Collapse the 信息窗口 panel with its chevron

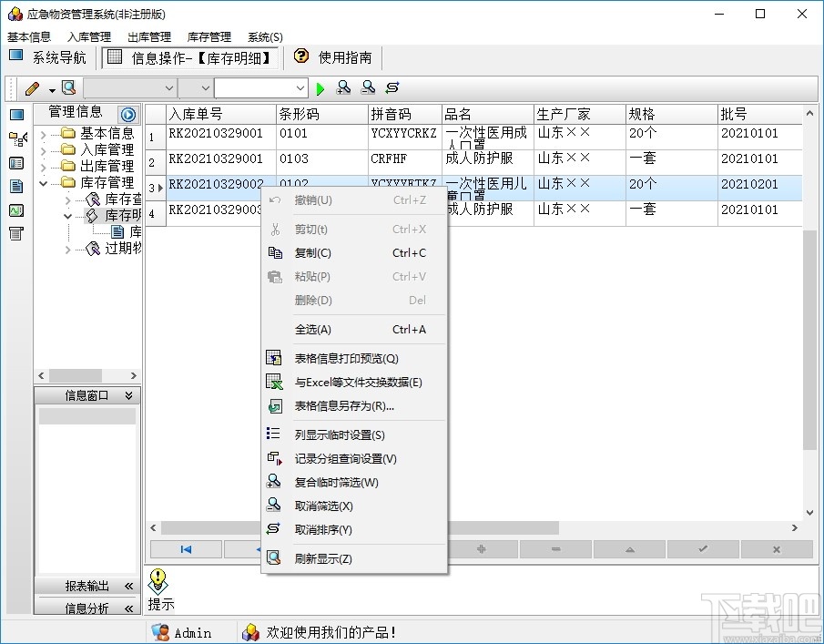point(127,395)
